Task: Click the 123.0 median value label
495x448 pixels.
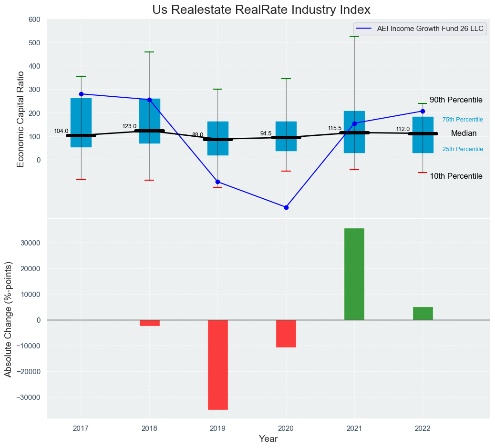Action: [x=129, y=126]
